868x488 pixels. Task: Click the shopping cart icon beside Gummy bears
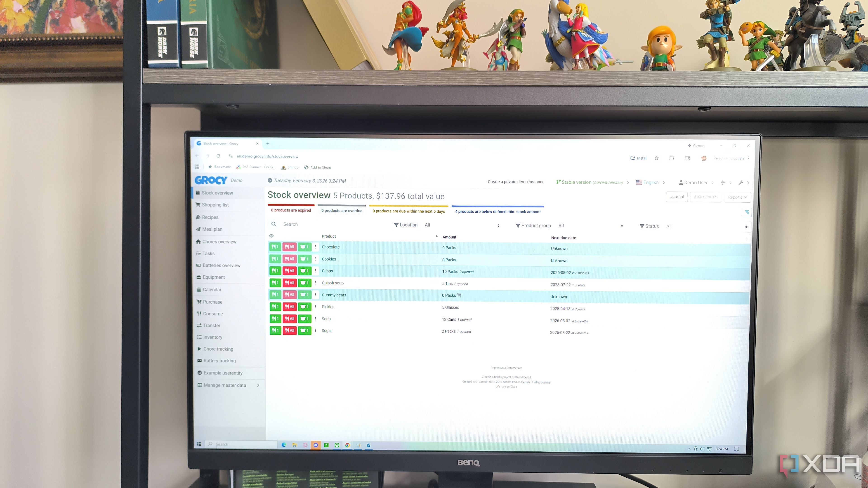coord(459,295)
